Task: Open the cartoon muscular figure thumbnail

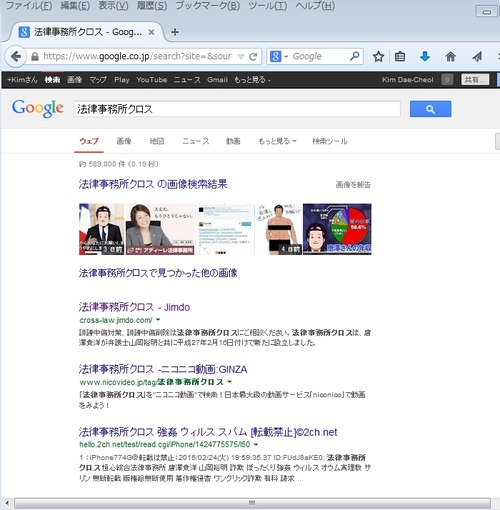Action: pos(279,229)
